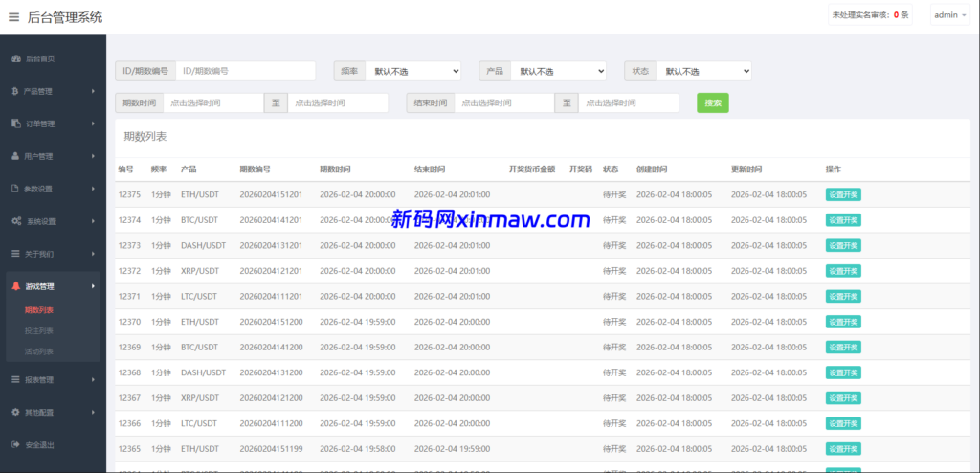Click LTC/USDT in row 12371
Image resolution: width=980 pixels, height=473 pixels.
click(x=199, y=297)
